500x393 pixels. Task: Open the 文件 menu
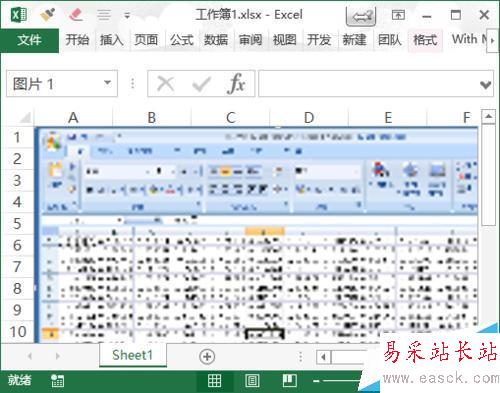click(29, 40)
